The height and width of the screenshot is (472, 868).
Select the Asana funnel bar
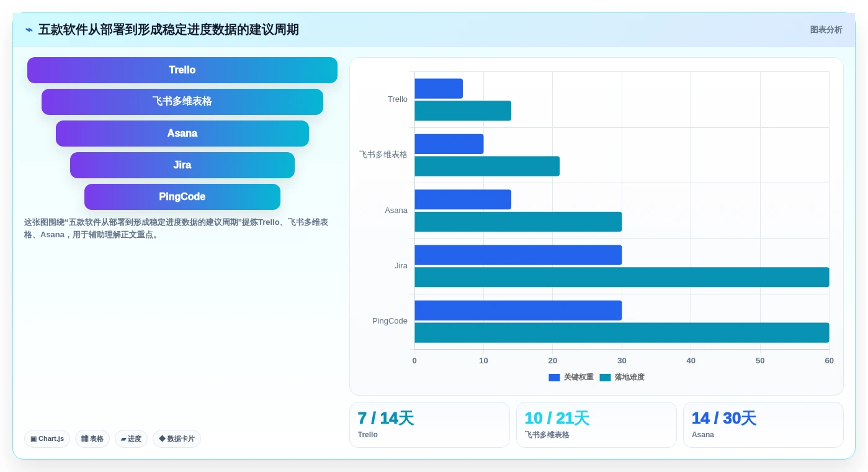click(x=182, y=134)
